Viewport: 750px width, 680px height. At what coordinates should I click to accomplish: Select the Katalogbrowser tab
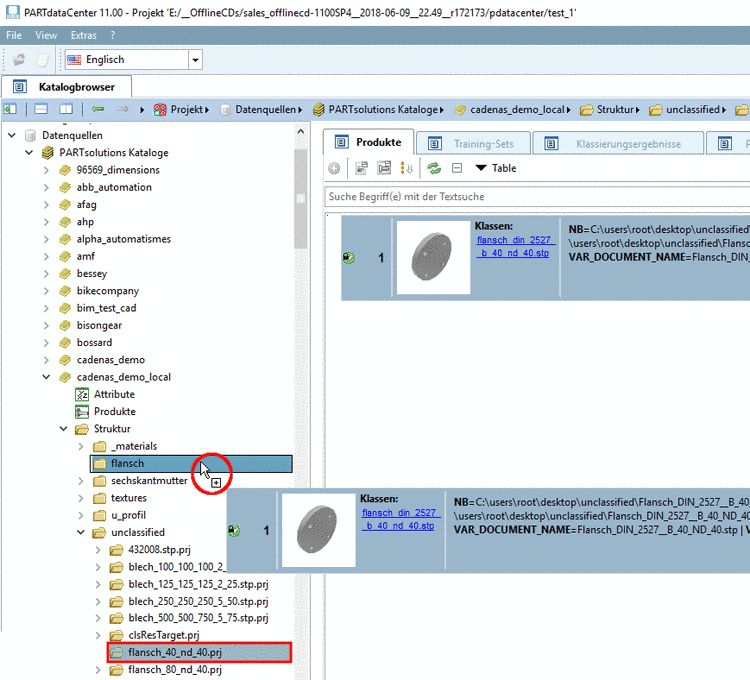(x=66, y=87)
